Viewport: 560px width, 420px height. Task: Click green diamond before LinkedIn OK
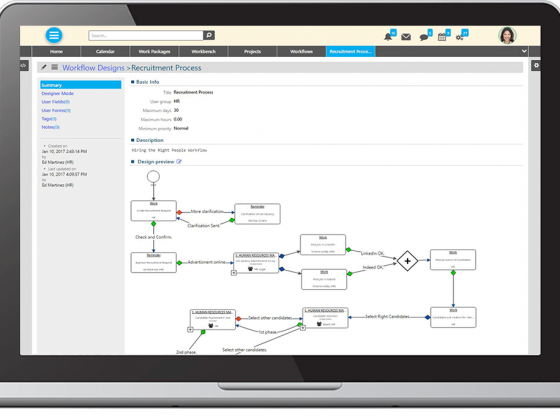coord(349,250)
